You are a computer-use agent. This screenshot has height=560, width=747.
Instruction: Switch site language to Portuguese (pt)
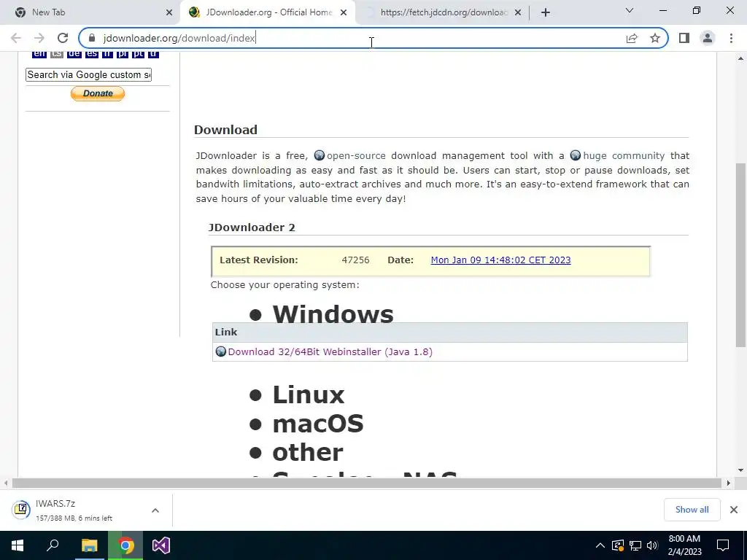(138, 54)
